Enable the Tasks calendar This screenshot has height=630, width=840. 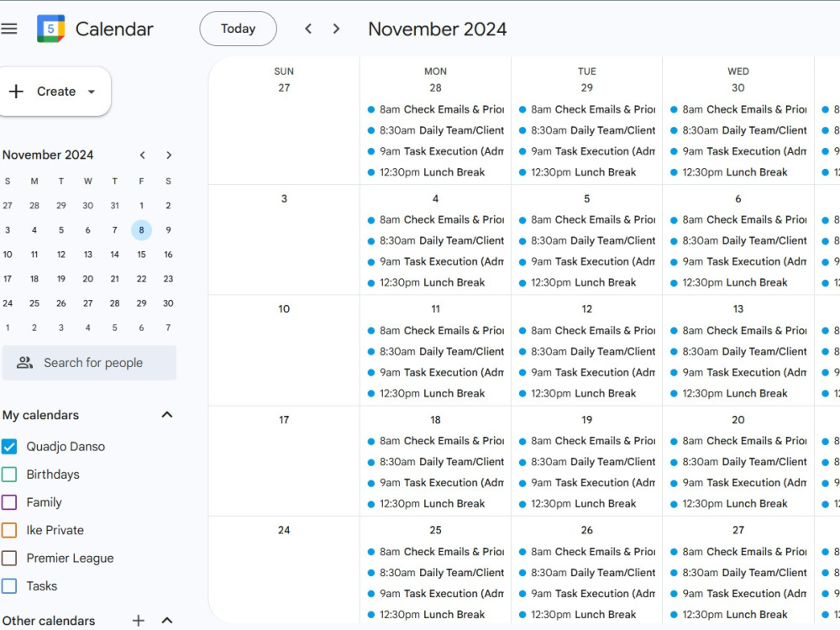[9, 585]
